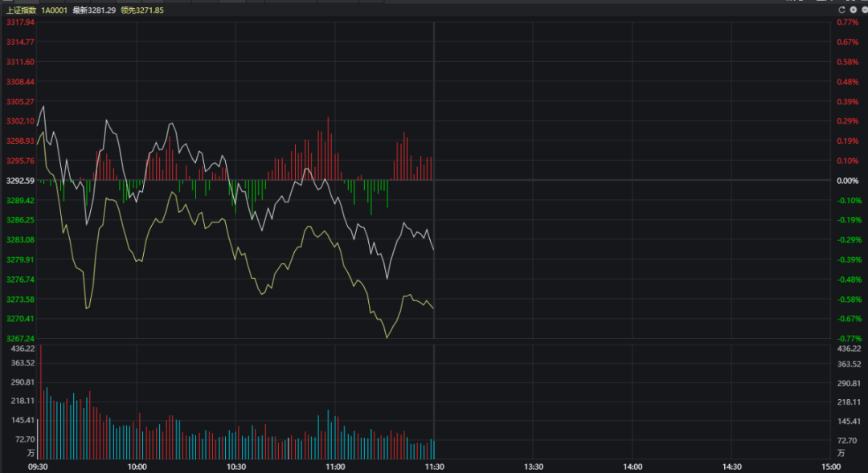Click the 领先3271.85 leading indicator value
The width and height of the screenshot is (868, 473).
[142, 10]
